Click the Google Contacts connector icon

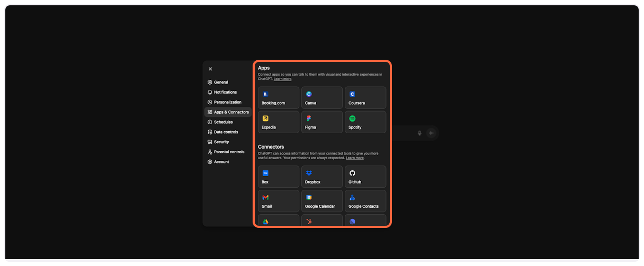[352, 197]
